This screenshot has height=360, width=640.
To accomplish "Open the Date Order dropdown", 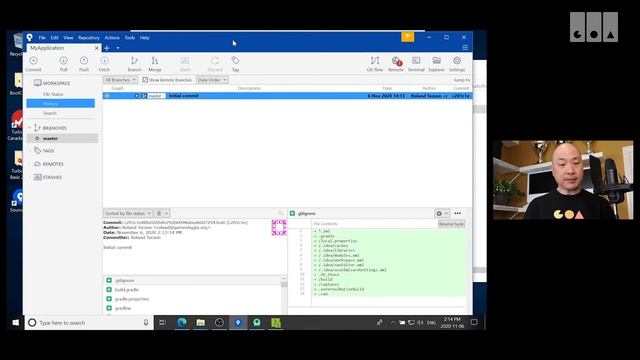I will pos(212,80).
